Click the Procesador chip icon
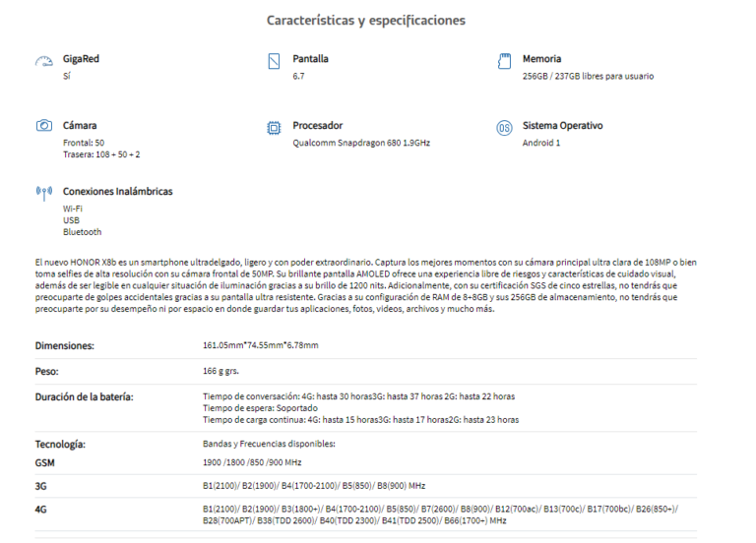The width and height of the screenshot is (756, 543). coord(274,128)
